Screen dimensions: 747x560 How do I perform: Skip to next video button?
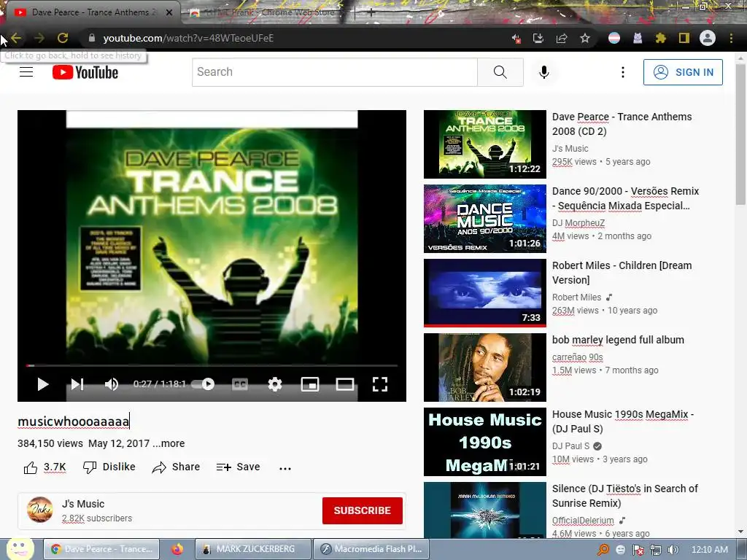pos(77,384)
